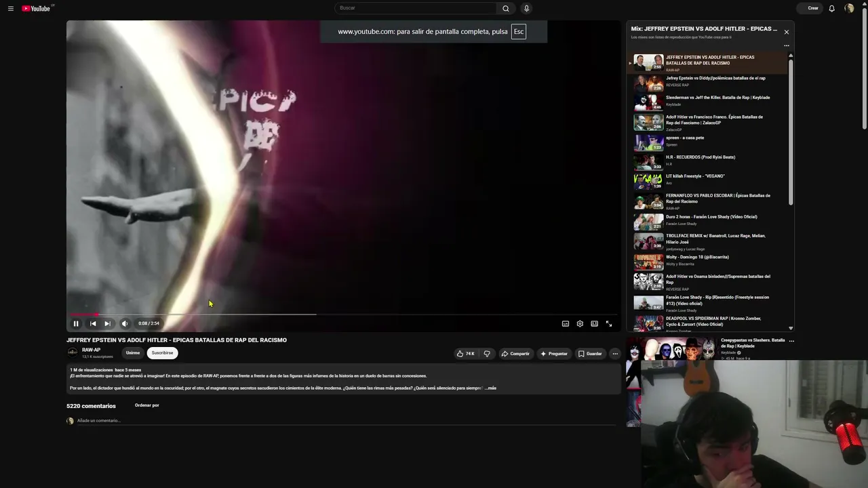This screenshot has width=868, height=488.
Task: Click the Añade un comentario field
Action: (346, 421)
